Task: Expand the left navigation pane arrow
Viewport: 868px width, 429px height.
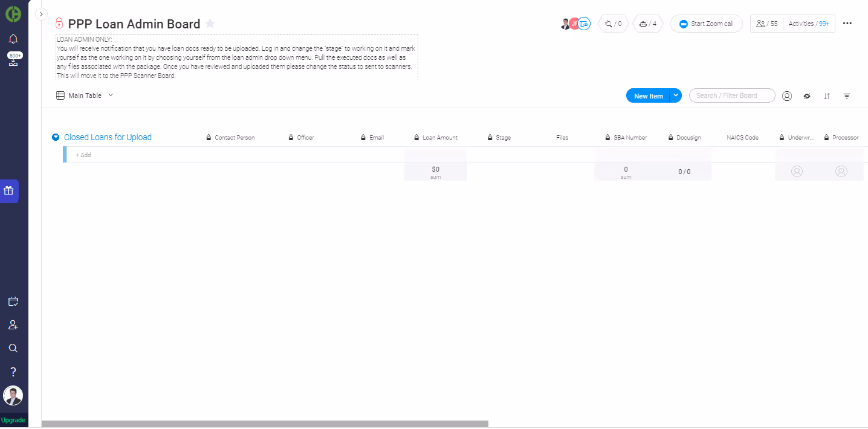Action: (41, 14)
